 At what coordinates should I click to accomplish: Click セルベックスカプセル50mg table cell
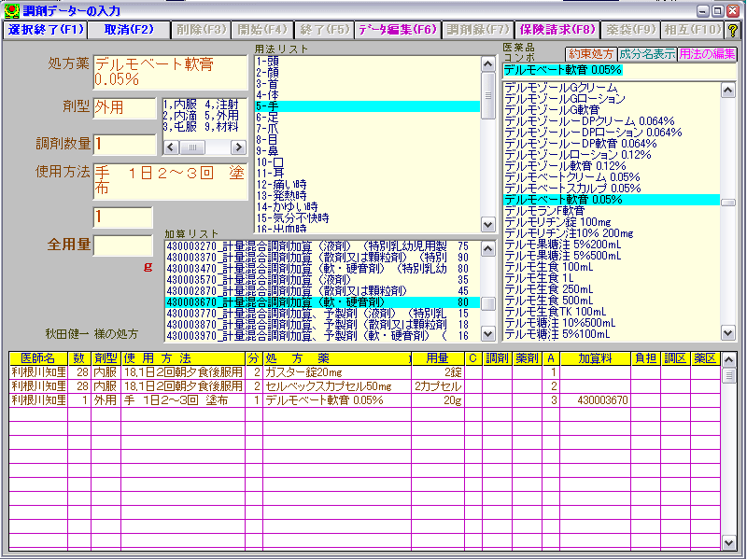coord(336,386)
